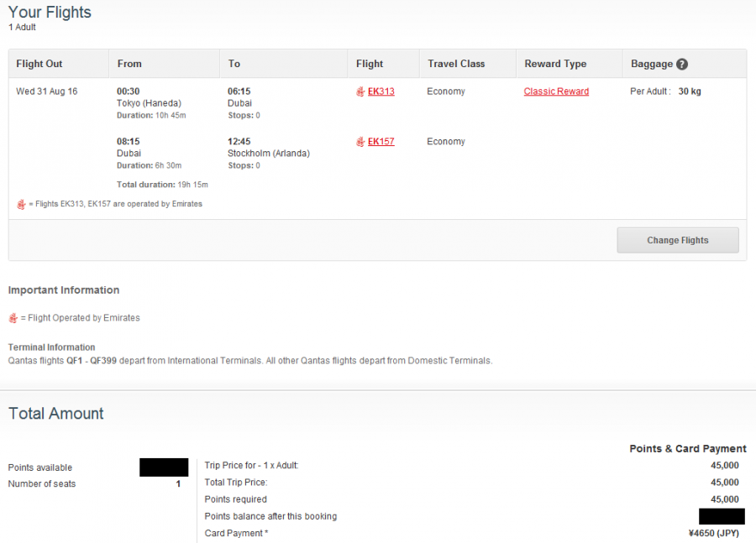This screenshot has width=756, height=543.
Task: Click the '1 Adult' passenger text
Action: pos(22,28)
